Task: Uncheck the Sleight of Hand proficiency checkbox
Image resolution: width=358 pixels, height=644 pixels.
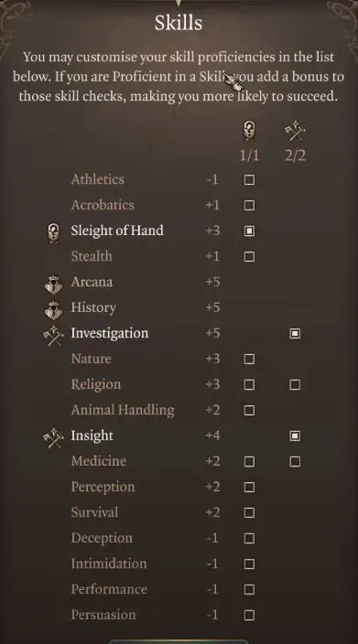Action: pos(249,231)
